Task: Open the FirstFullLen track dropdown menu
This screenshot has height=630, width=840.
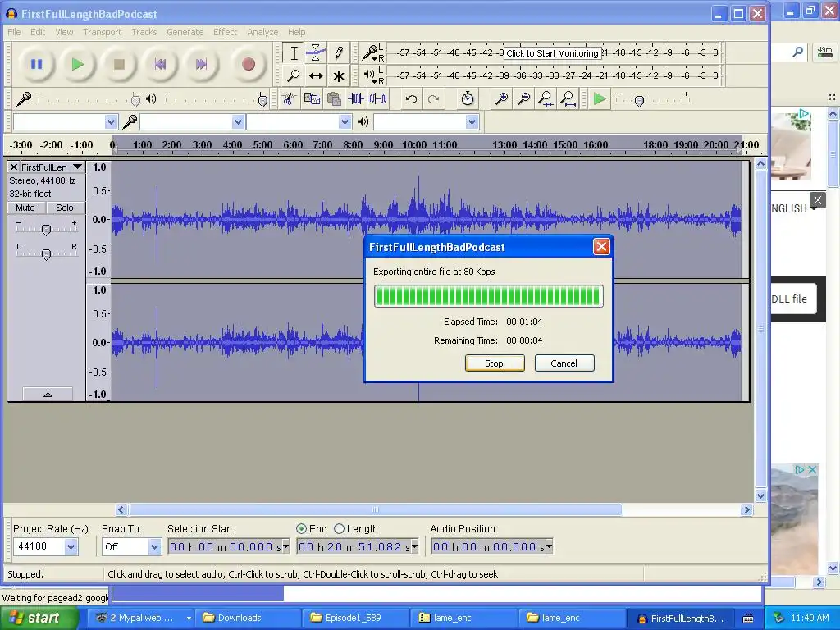Action: pos(78,167)
